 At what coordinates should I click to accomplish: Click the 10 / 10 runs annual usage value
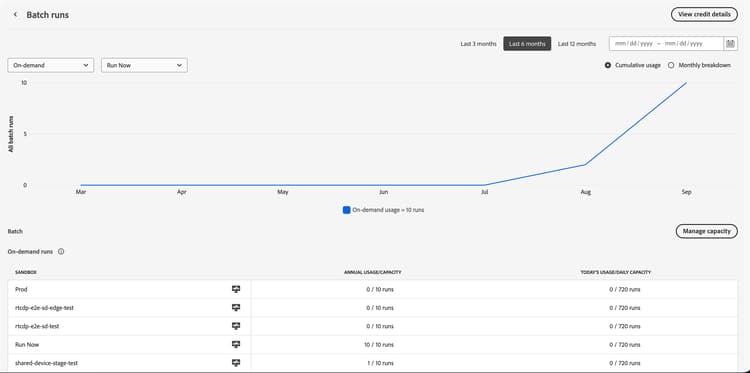tap(380, 344)
